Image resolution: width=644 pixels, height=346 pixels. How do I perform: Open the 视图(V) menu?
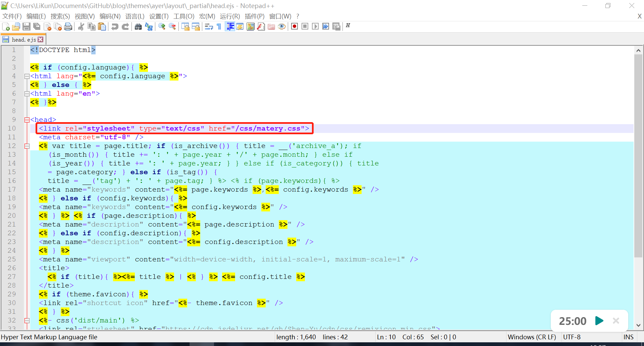coord(85,16)
